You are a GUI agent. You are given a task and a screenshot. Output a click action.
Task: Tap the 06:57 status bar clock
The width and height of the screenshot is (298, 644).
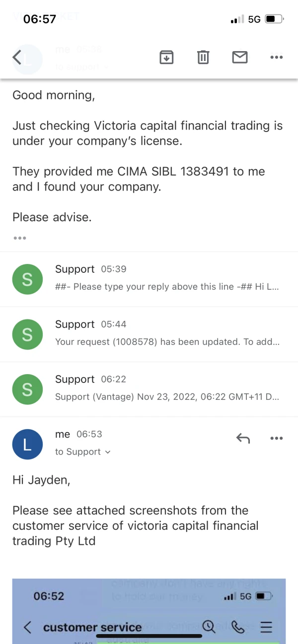pyautogui.click(x=40, y=19)
